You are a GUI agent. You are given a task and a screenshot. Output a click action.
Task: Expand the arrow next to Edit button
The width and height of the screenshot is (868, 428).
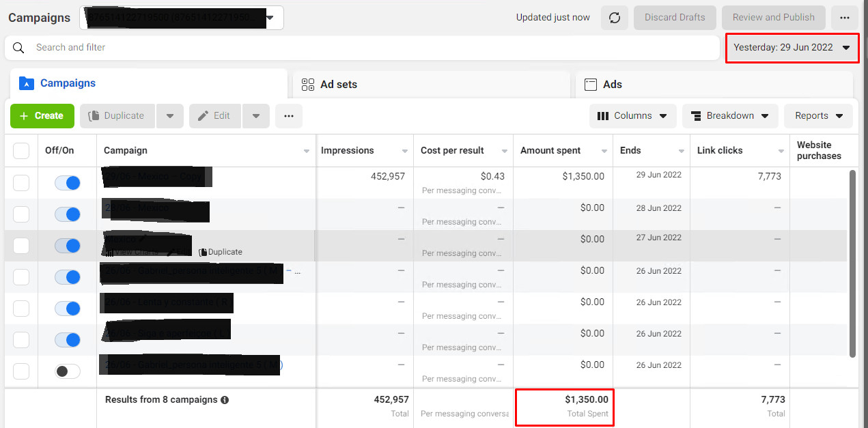coord(255,116)
